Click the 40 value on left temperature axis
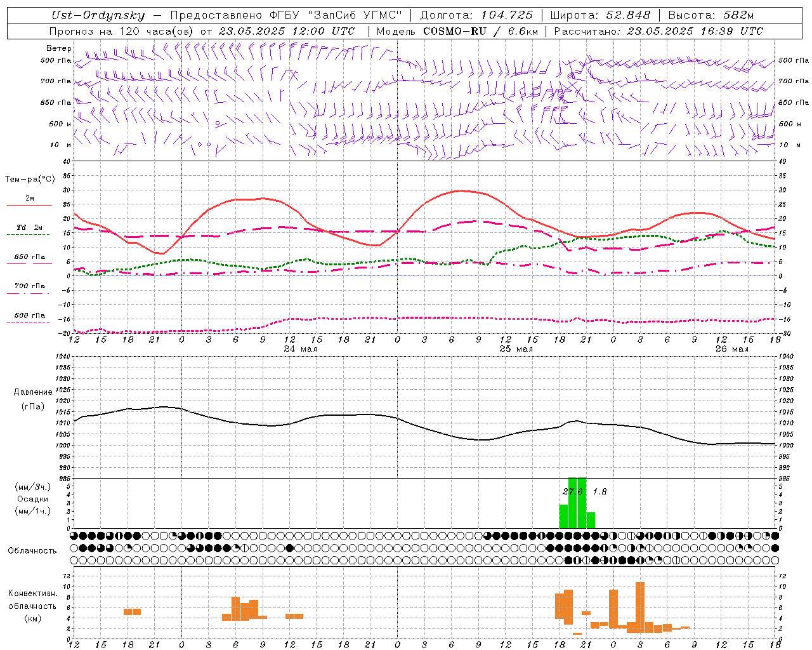Screen dimensions: 812x650 tap(67, 161)
